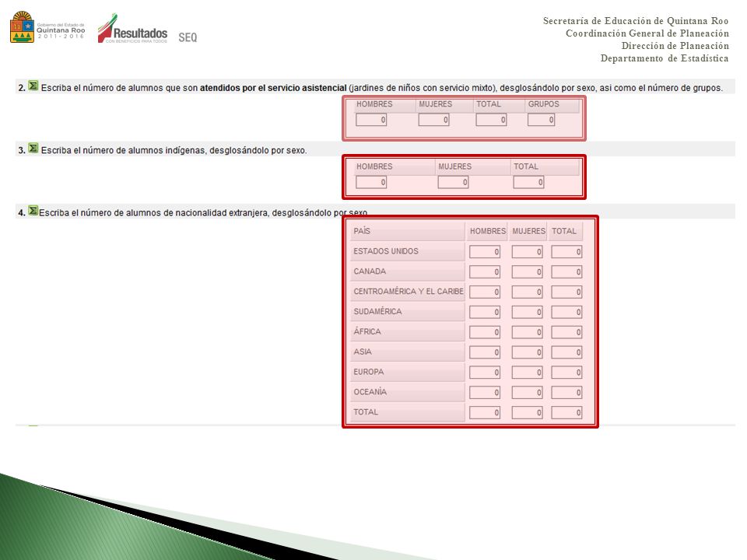Click grand TOTAL field in the TOTAL row

[x=566, y=412]
